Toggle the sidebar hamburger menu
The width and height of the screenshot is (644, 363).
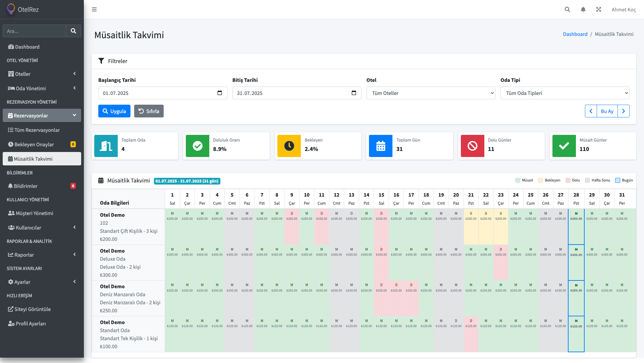pyautogui.click(x=94, y=9)
